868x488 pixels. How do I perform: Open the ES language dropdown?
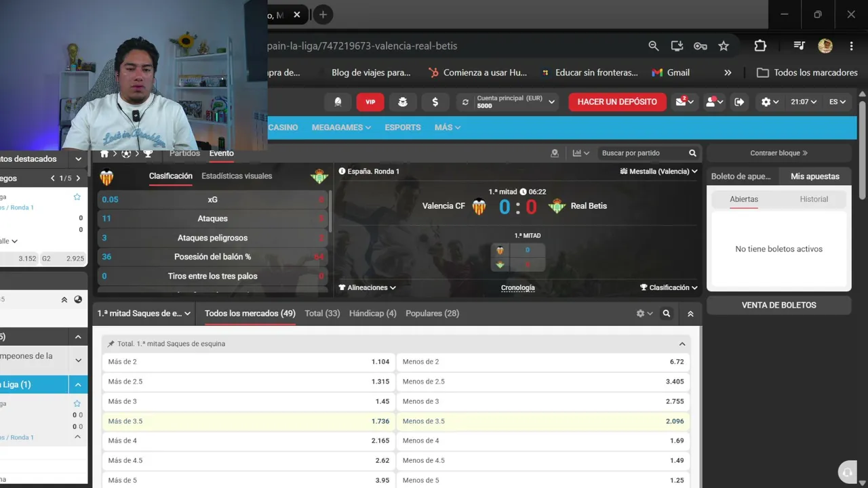(x=837, y=102)
